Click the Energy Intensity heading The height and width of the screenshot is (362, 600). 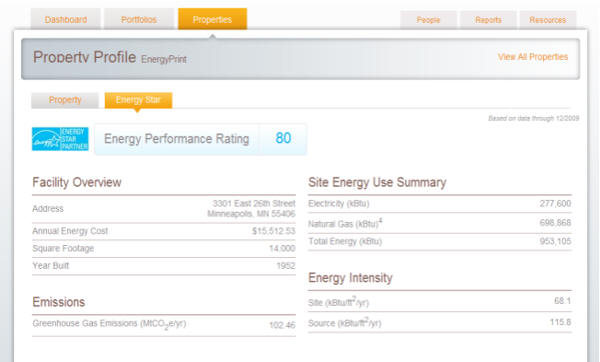point(351,278)
